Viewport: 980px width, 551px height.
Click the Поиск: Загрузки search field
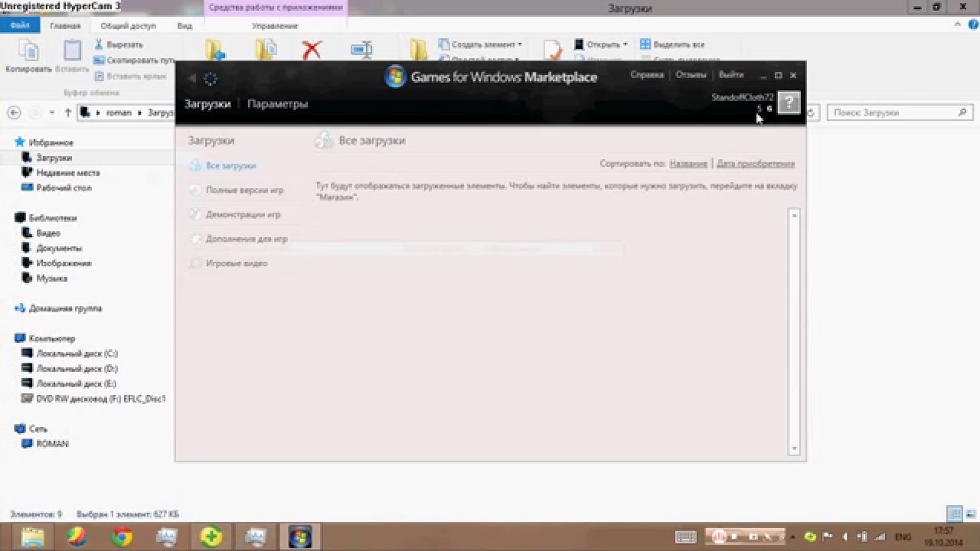click(x=901, y=112)
